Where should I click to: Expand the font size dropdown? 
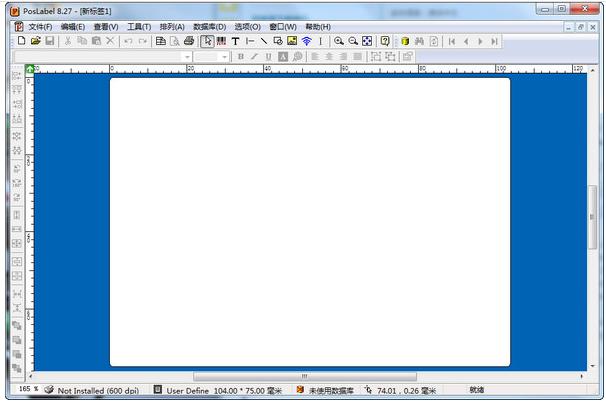(225, 57)
